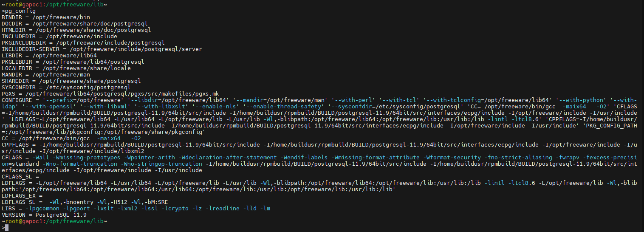This screenshot has height=232, width=644.
Task: Click the PKGLIBDIR path line
Action: pyautogui.click(x=73, y=62)
